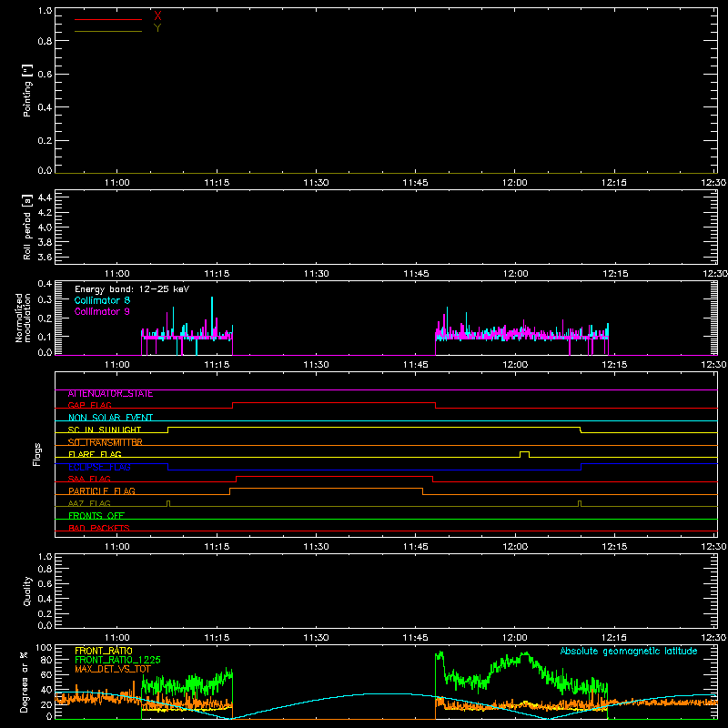Click the raised segment of the GAP_FLAG line
The height and width of the screenshot is (728, 728).
coord(334,403)
